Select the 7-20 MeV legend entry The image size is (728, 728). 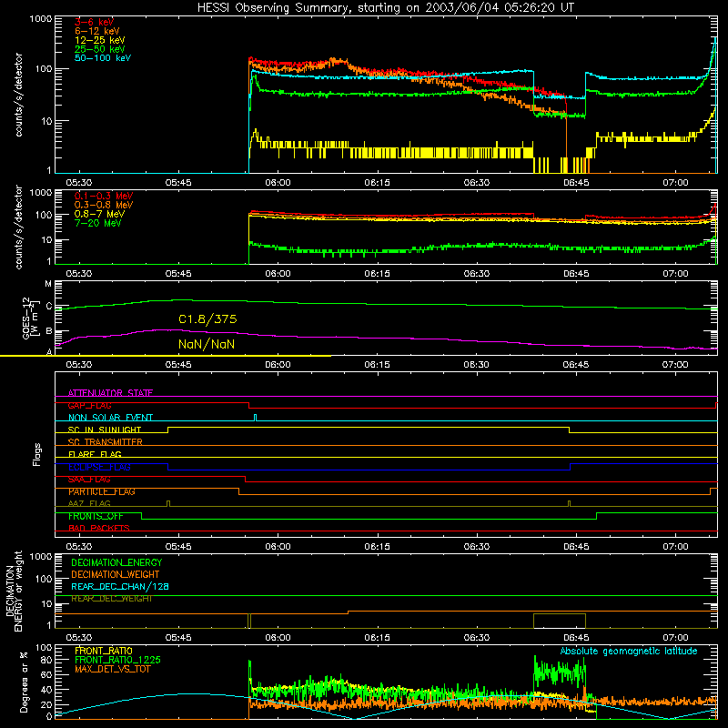pos(97,223)
